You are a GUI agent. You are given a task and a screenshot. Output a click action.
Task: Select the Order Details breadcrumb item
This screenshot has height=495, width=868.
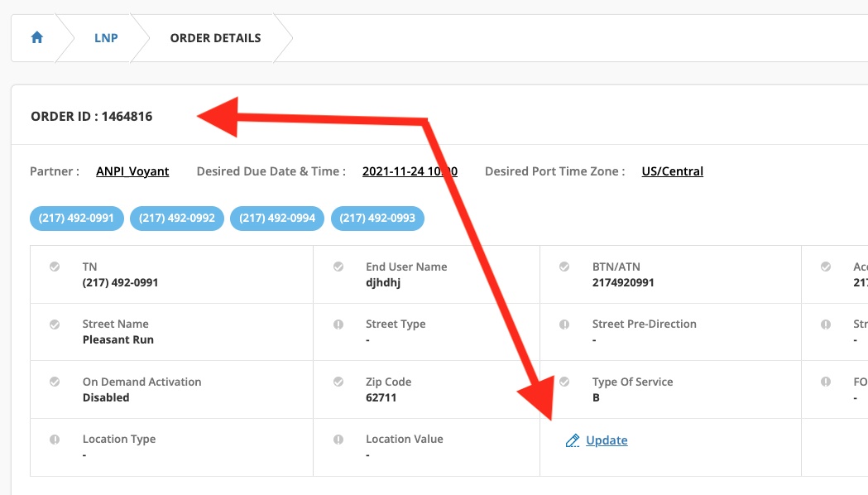click(x=215, y=38)
